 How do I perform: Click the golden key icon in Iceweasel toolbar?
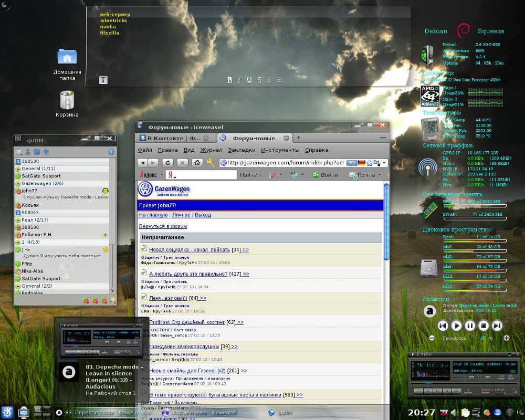click(x=211, y=163)
